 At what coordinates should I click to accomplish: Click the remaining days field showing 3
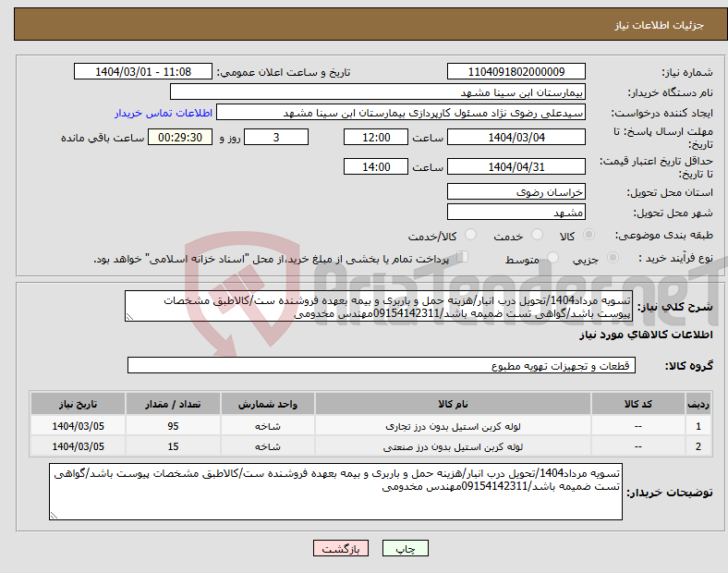pos(276,137)
